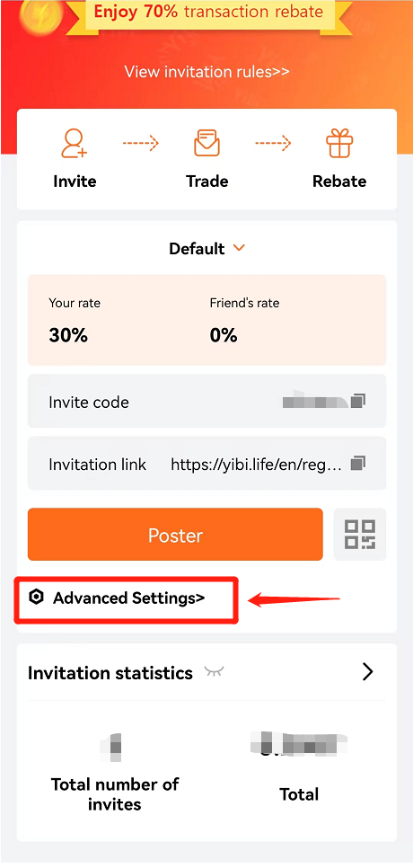Tap the Your rate 30% value
This screenshot has width=413, height=868.
tap(68, 335)
